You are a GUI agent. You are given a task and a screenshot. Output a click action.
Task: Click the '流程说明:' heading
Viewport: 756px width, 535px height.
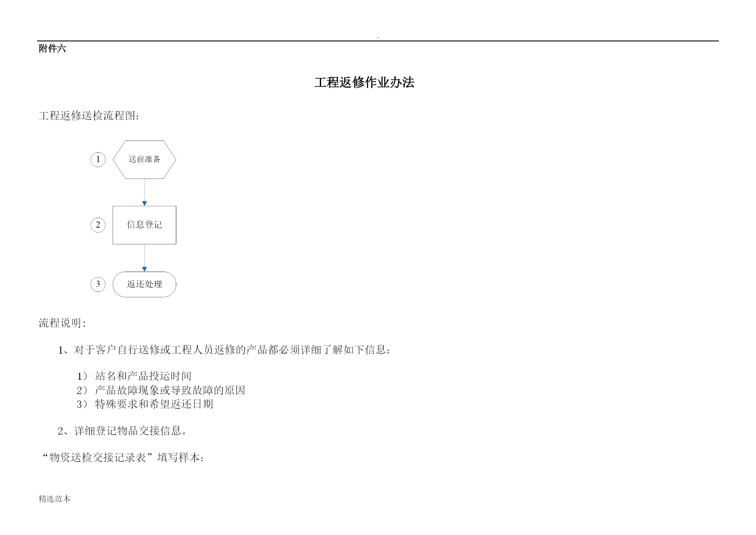click(x=62, y=323)
